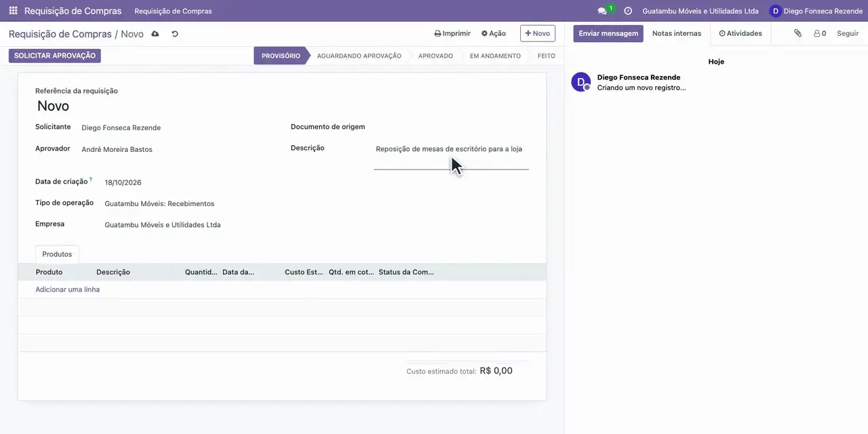The width and height of the screenshot is (868, 434).
Task: Click the SOLICITAR APROVAÇÃO button
Action: point(55,56)
